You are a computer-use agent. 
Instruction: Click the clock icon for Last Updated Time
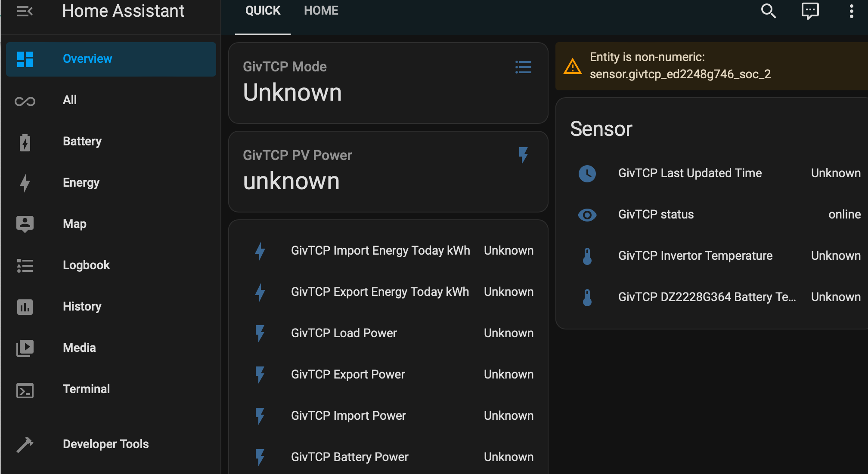tap(587, 173)
